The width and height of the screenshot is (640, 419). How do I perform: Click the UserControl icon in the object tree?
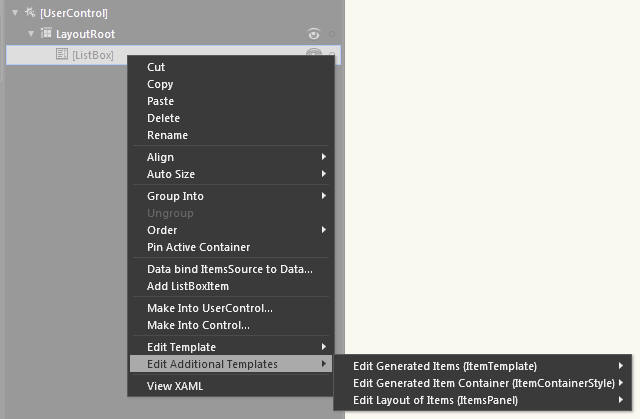coord(30,12)
